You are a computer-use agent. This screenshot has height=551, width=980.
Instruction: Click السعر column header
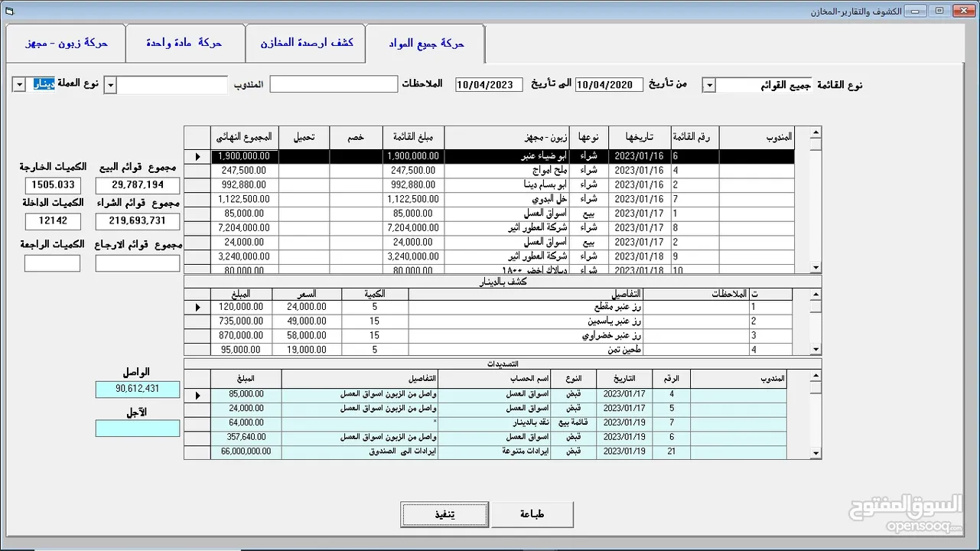(307, 294)
